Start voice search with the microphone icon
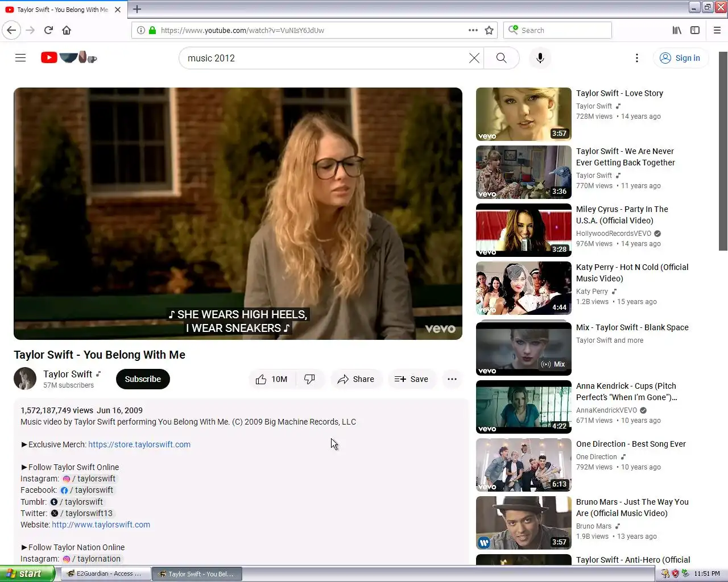Viewport: 728px width, 582px height. coord(540,58)
